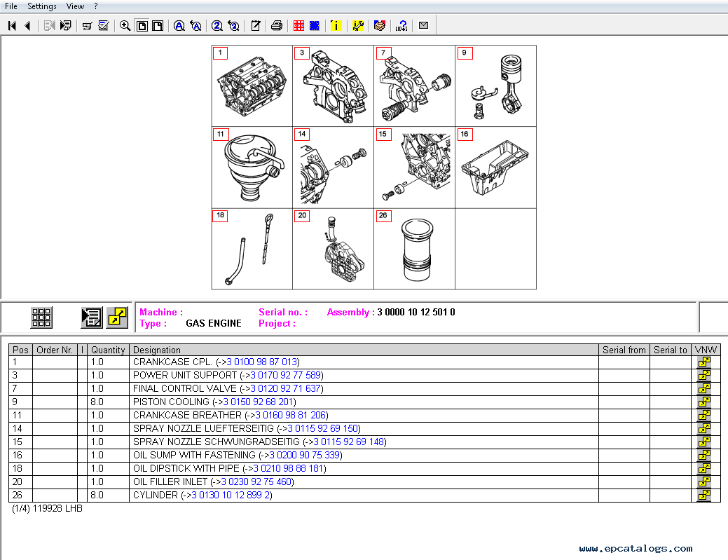Follow link 3 0170 92 77 589
The image size is (728, 560).
(x=286, y=375)
